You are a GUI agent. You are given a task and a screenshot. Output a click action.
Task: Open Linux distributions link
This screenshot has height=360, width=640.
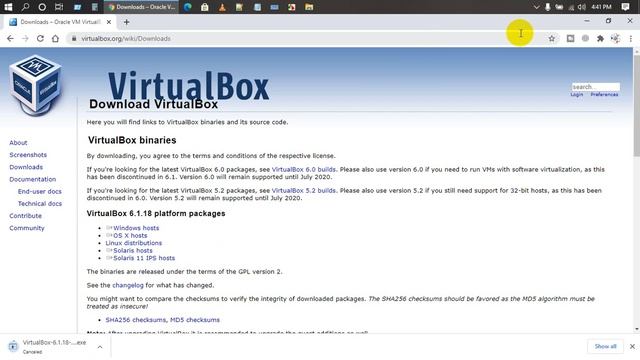pyautogui.click(x=133, y=243)
